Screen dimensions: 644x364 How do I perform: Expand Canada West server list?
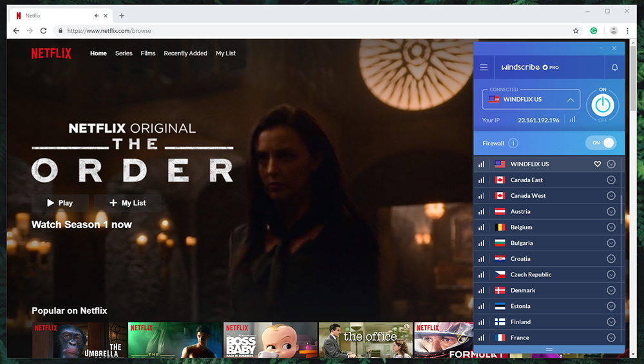(x=611, y=196)
